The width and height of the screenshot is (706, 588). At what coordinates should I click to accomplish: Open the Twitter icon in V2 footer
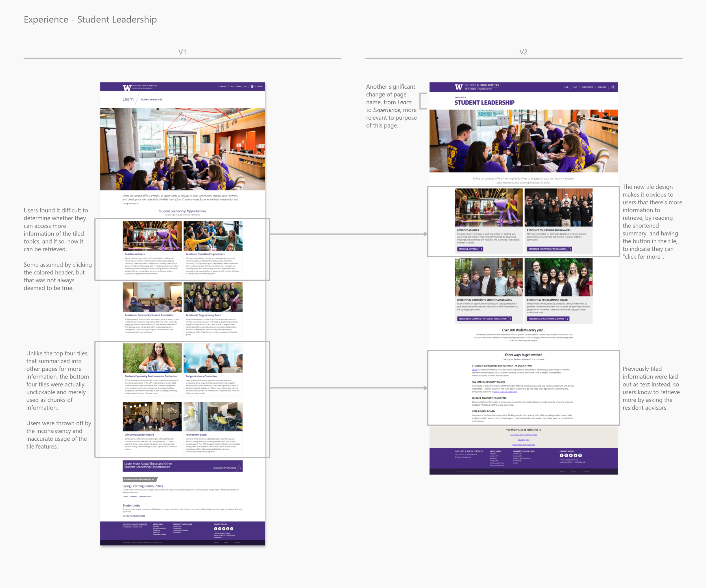tap(571, 455)
